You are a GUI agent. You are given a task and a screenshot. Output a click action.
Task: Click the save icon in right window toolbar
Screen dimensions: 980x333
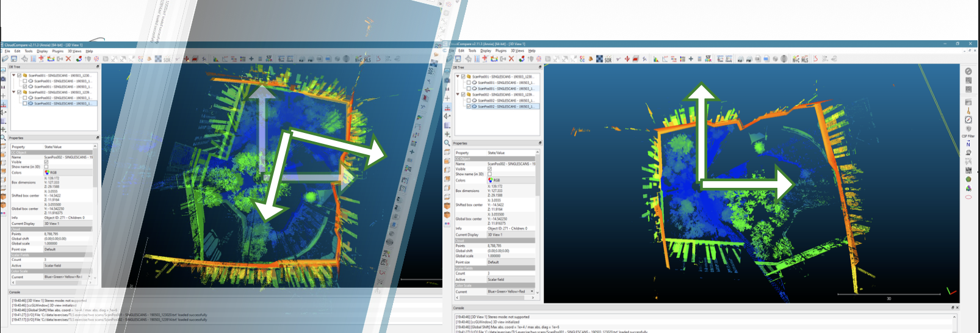(458, 59)
